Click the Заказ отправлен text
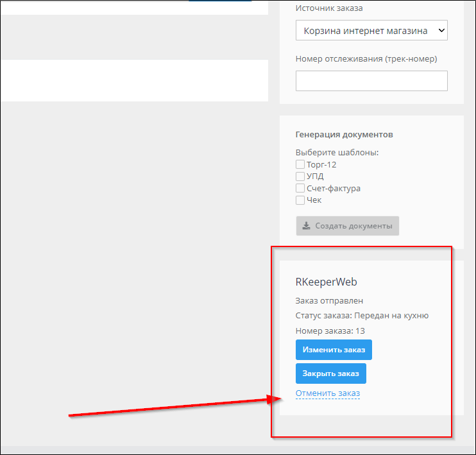 coord(329,301)
